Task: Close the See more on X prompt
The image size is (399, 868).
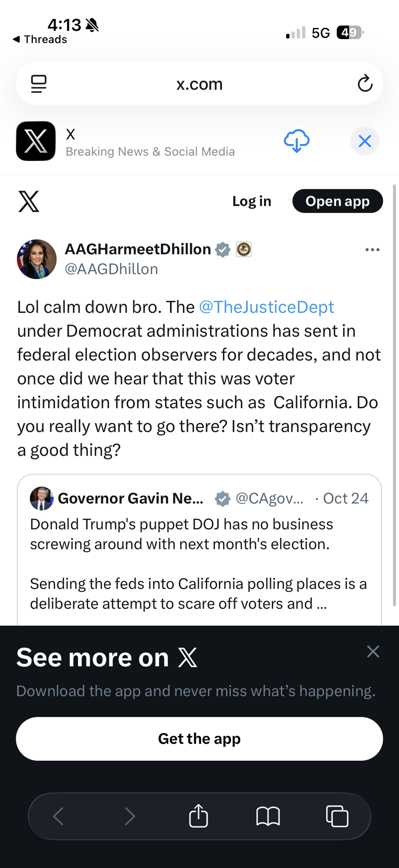Action: click(373, 651)
